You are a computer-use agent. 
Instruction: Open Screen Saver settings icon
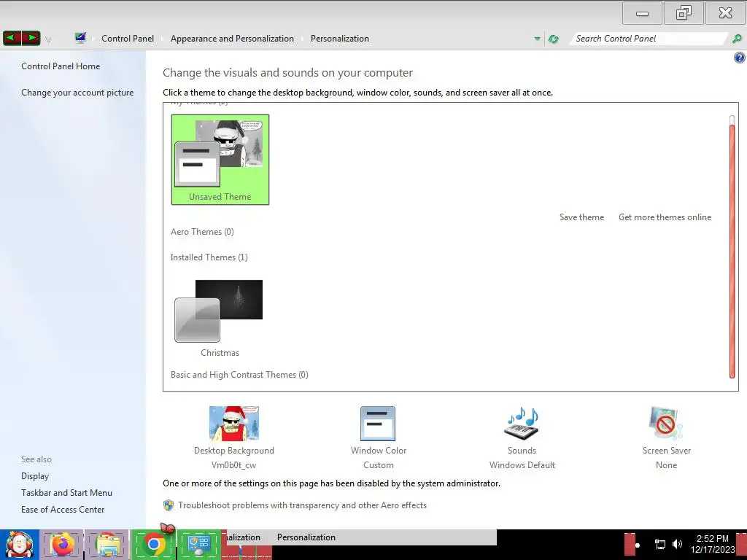pos(665,424)
